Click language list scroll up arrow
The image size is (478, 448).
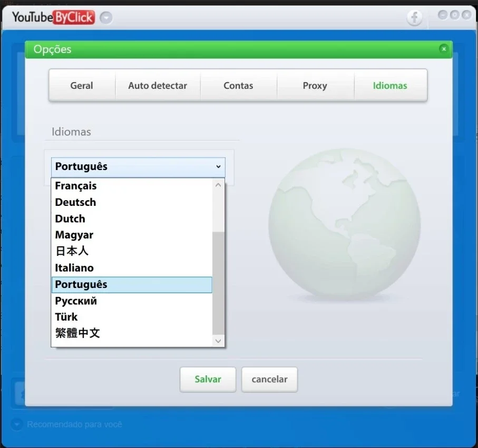click(218, 185)
